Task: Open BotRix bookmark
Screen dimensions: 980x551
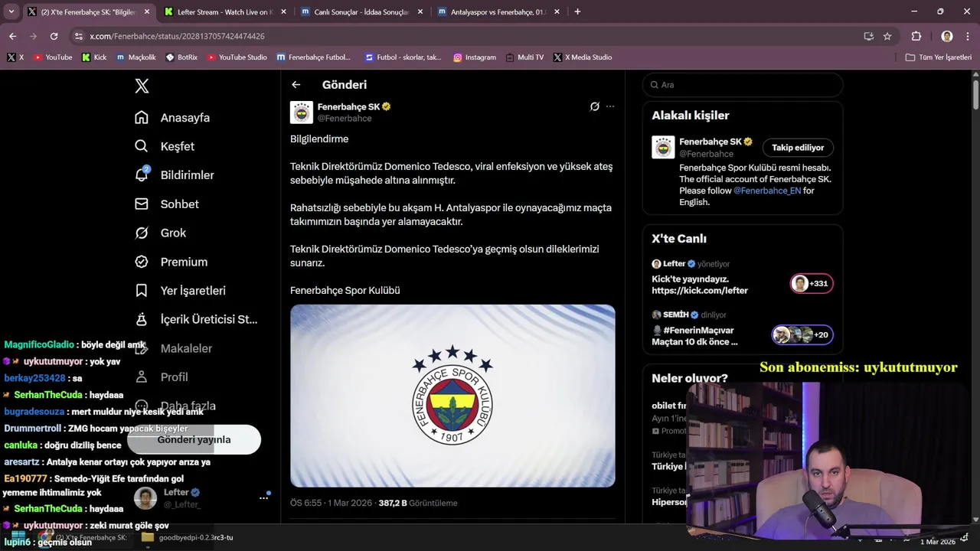Action: tap(181, 57)
